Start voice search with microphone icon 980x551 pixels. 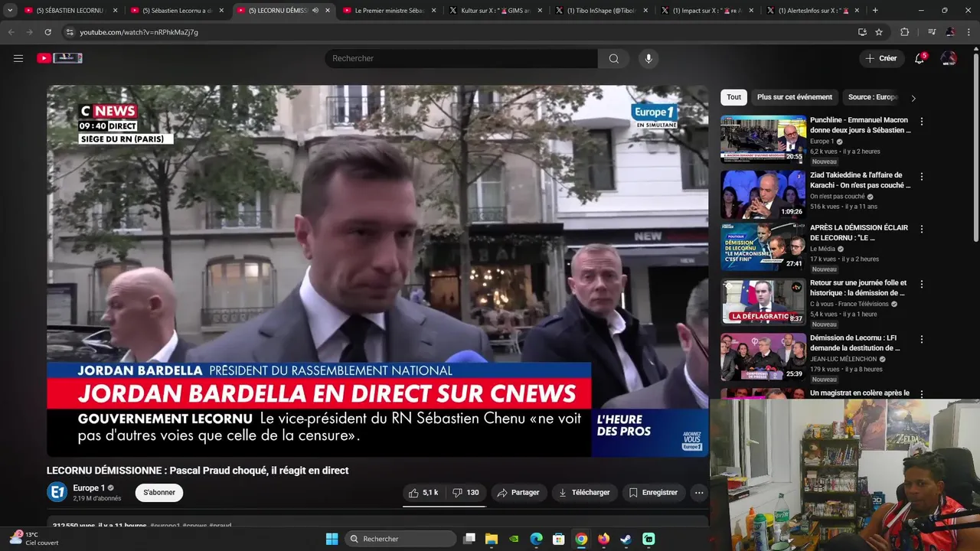(648, 58)
